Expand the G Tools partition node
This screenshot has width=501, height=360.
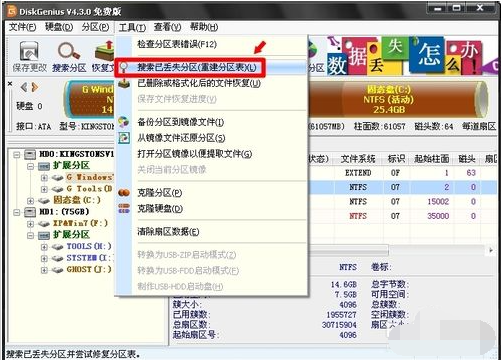pos(44,189)
